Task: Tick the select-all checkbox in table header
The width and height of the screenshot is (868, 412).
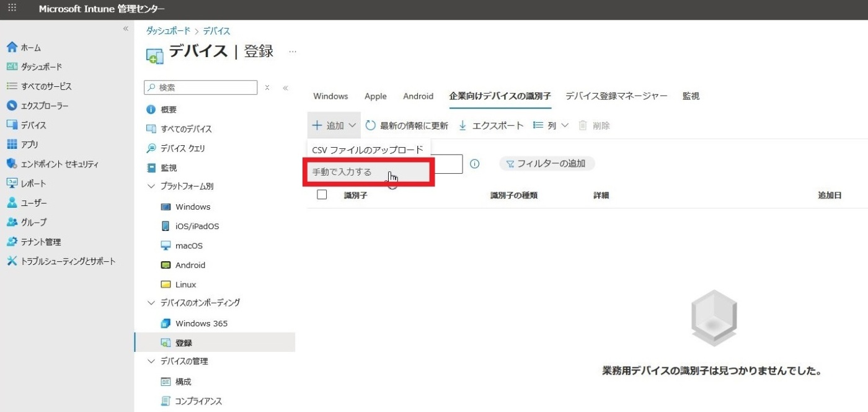Action: click(x=322, y=195)
